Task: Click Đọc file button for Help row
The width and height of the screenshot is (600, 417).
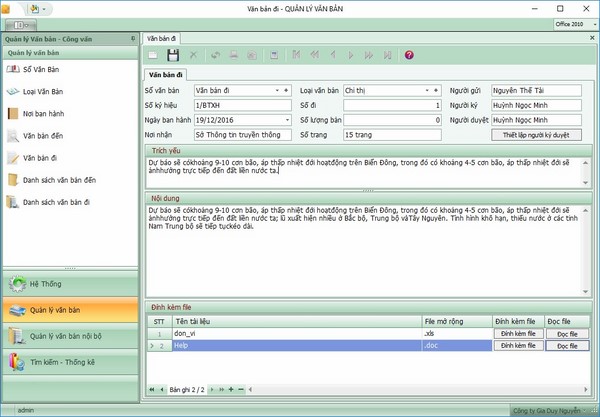Action: coord(566,345)
